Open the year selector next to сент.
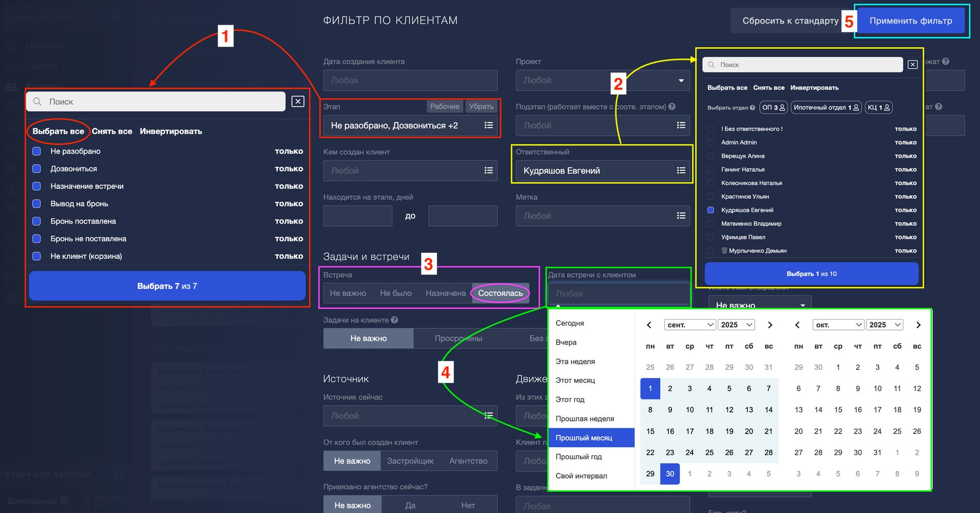 pyautogui.click(x=736, y=325)
